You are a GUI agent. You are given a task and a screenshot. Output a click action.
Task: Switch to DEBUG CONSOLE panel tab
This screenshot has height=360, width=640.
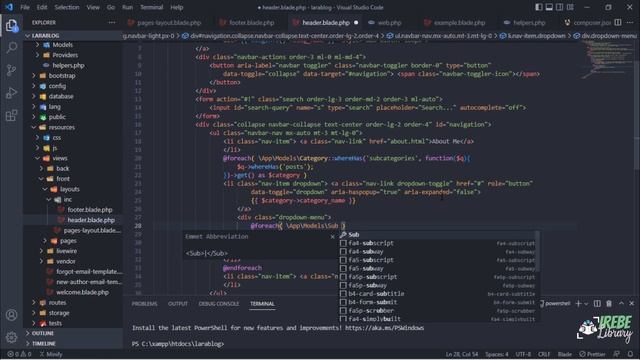pyautogui.click(x=219, y=304)
